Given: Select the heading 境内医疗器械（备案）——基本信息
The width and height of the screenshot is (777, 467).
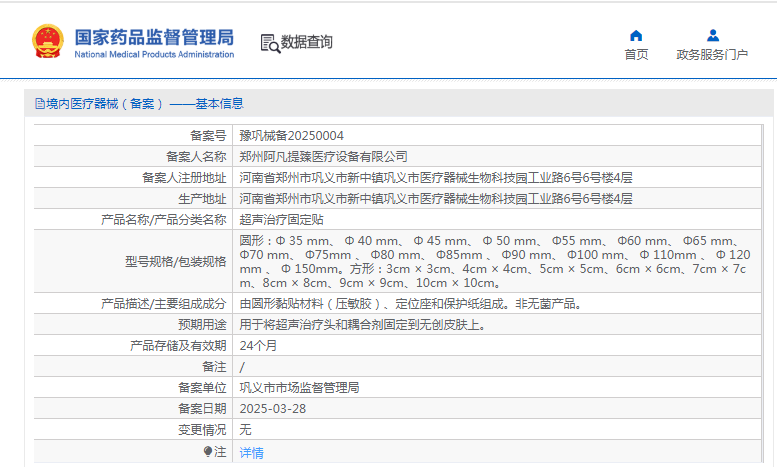Looking at the screenshot, I should [145, 104].
